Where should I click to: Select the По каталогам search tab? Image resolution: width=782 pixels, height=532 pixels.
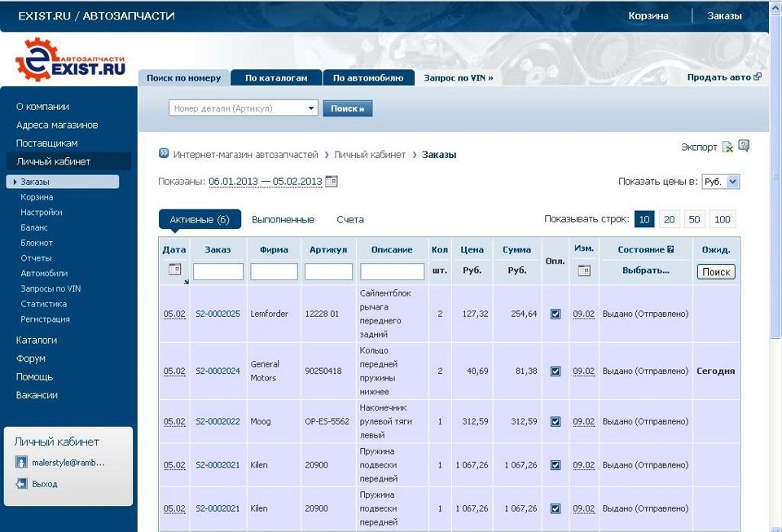[x=276, y=78]
